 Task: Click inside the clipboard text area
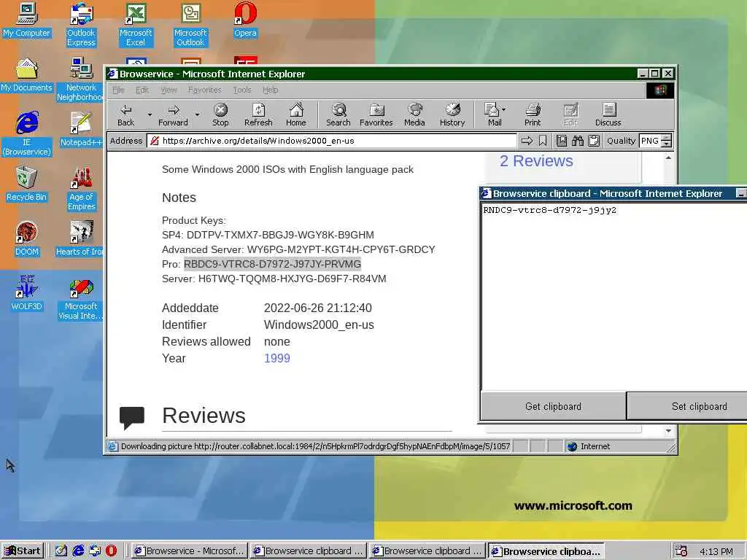click(614, 296)
